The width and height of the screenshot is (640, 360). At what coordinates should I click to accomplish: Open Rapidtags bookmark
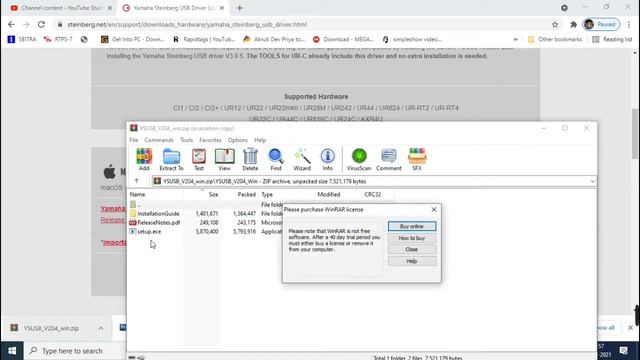204,39
